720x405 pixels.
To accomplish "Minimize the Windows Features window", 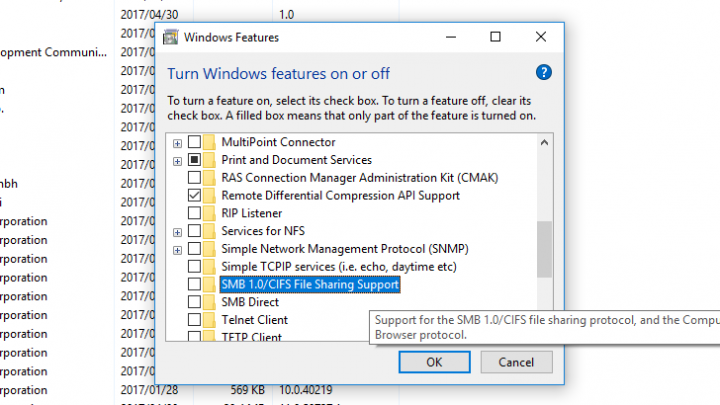I will pyautogui.click(x=451, y=37).
